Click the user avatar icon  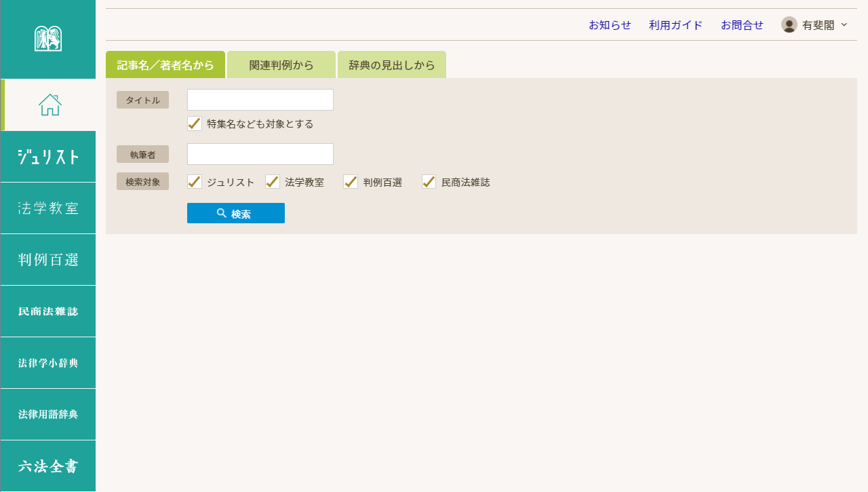point(789,25)
